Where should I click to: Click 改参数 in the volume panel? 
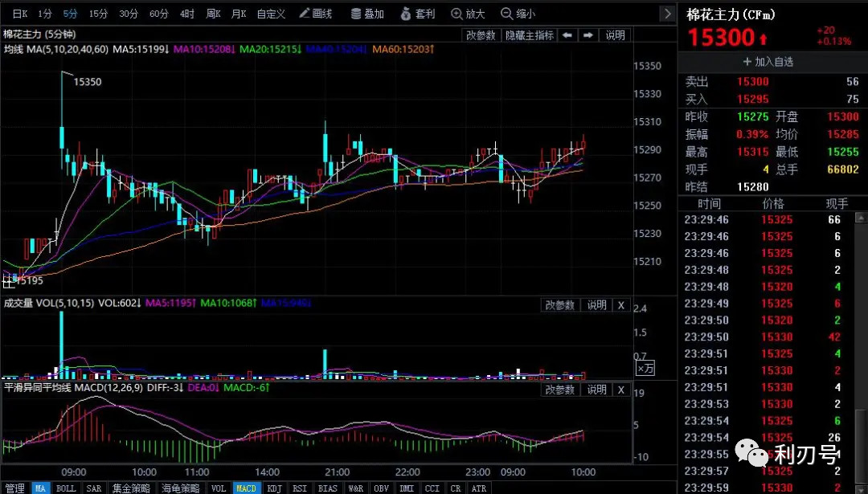pos(560,305)
